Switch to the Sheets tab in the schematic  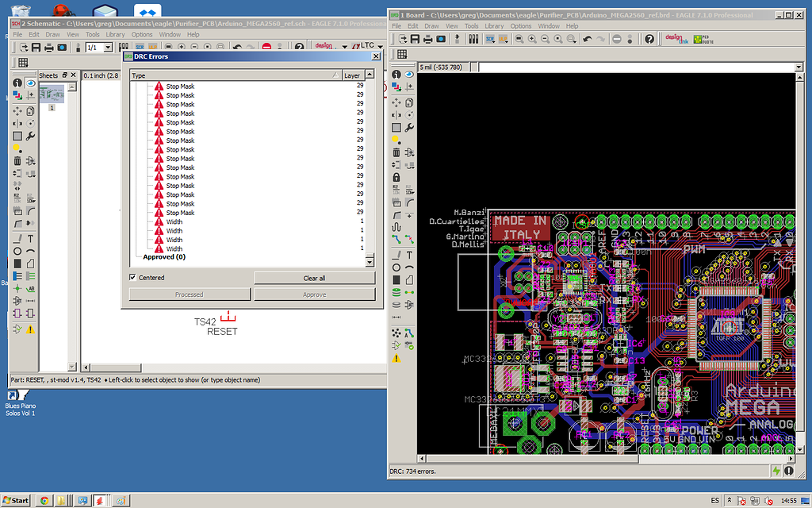click(x=48, y=74)
